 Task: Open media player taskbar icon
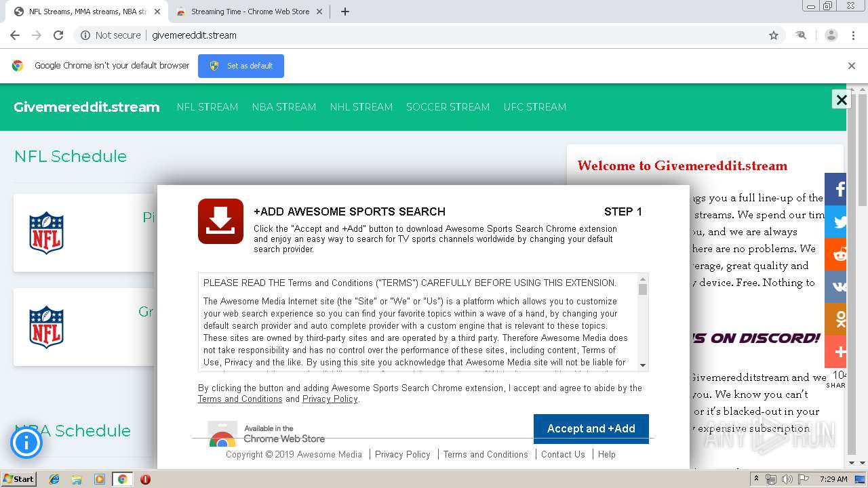[x=100, y=479]
